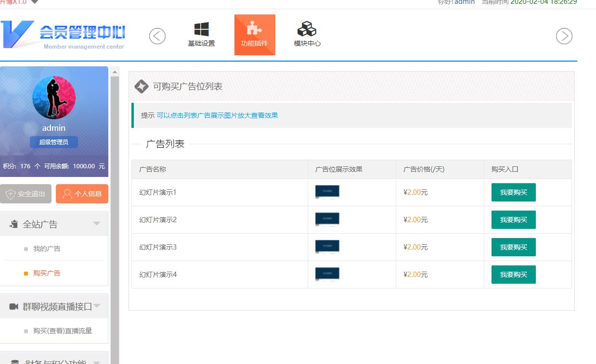Click 安全退出 button
Viewport: 596px width, 364px height.
coord(26,194)
